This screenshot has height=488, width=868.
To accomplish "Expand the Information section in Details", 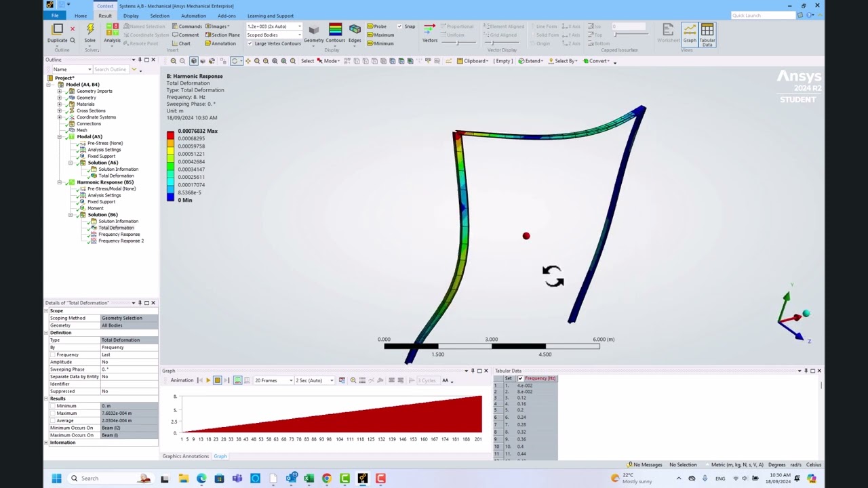I will pyautogui.click(x=47, y=443).
